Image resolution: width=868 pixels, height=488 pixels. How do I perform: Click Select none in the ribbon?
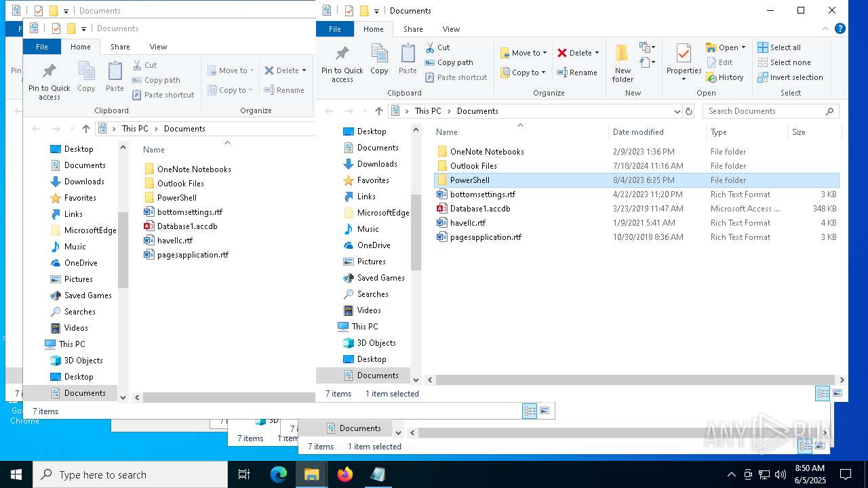click(784, 62)
